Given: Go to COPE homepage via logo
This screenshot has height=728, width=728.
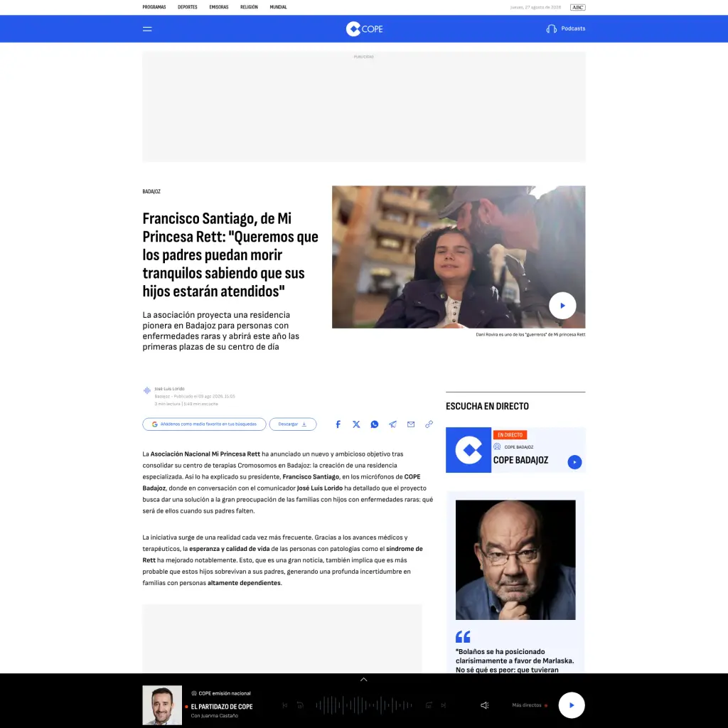Looking at the screenshot, I should (x=364, y=28).
